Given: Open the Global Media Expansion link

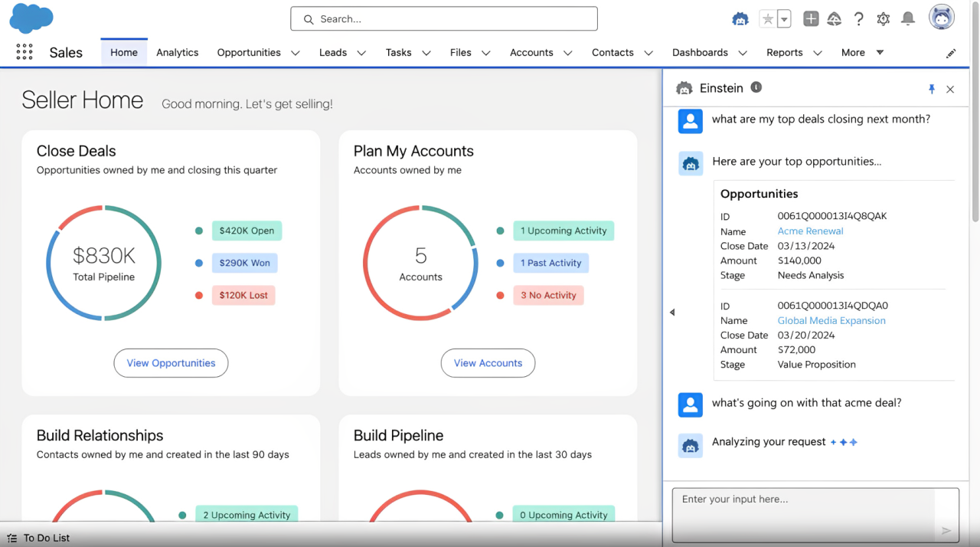Looking at the screenshot, I should (831, 320).
